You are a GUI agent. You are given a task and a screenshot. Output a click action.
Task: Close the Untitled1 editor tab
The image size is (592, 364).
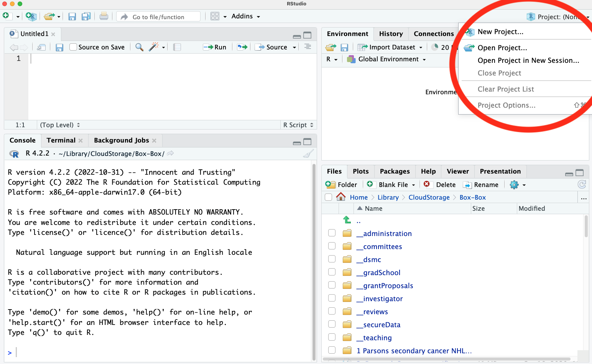(x=53, y=34)
